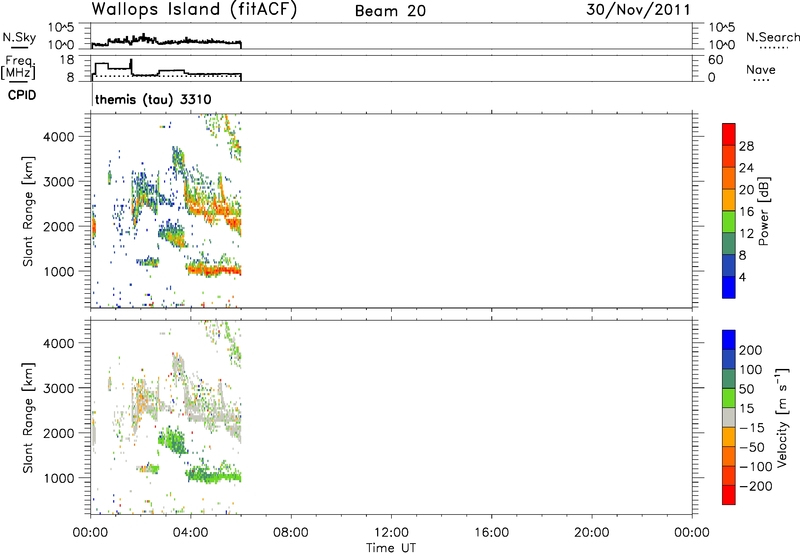The image size is (800, 554).
Task: Click the blue bottom swatch of Power colorbar
Action: (729, 287)
